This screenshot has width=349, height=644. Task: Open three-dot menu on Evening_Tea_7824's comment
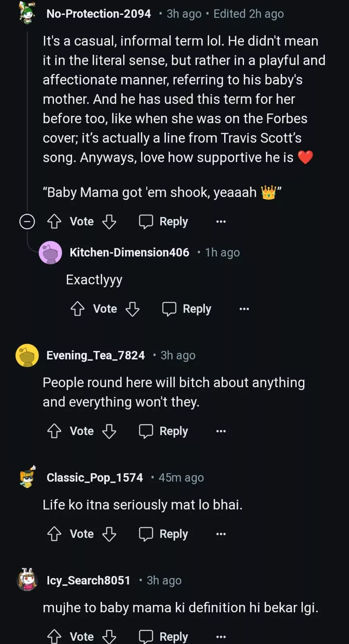pos(221,431)
